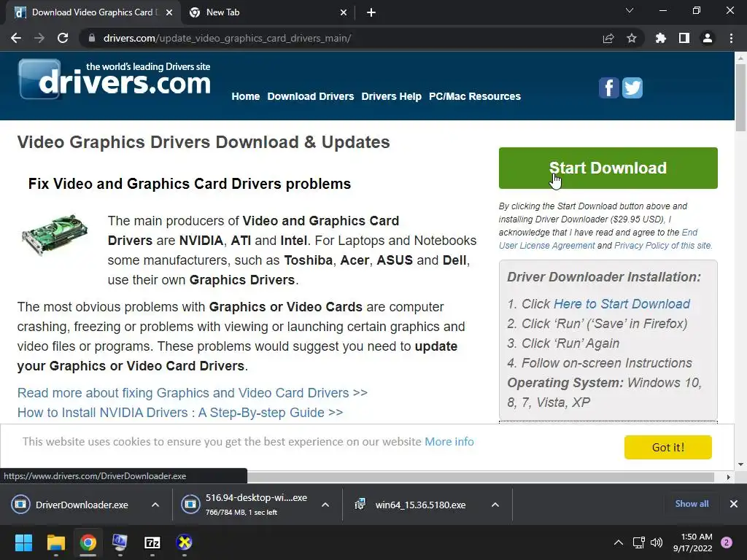This screenshot has height=560, width=747.
Task: Visit the Twitter page icon
Action: click(632, 87)
